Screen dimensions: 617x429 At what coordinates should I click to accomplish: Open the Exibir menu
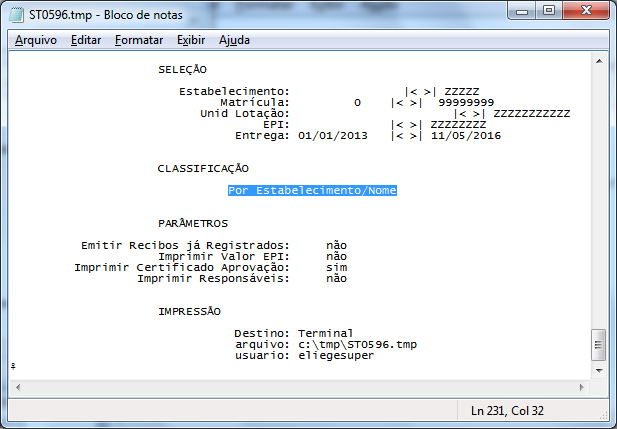click(191, 40)
